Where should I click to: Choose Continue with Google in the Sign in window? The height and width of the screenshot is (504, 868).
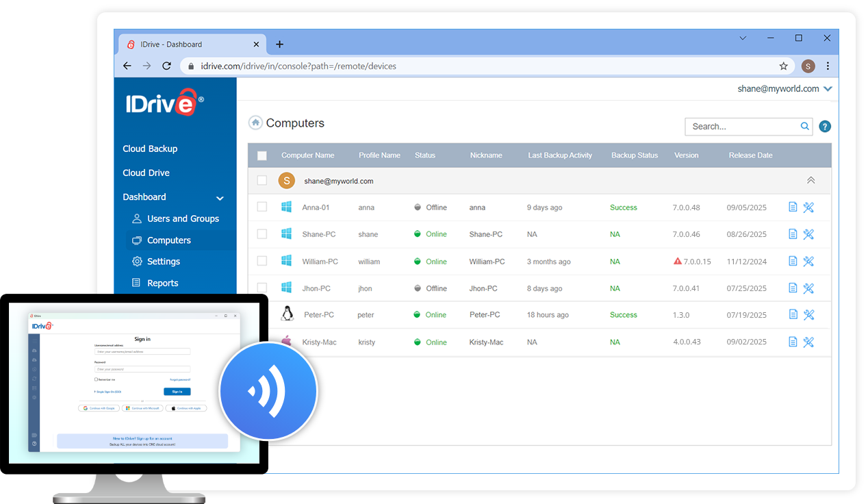click(99, 408)
